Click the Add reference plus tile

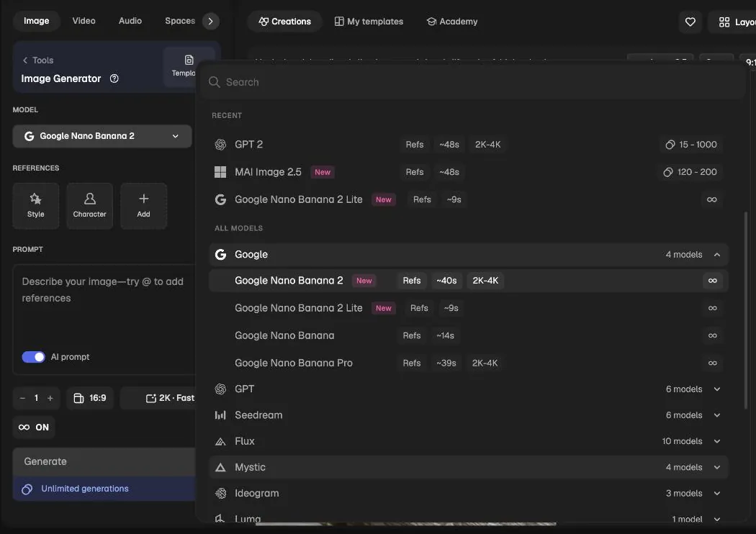(144, 206)
